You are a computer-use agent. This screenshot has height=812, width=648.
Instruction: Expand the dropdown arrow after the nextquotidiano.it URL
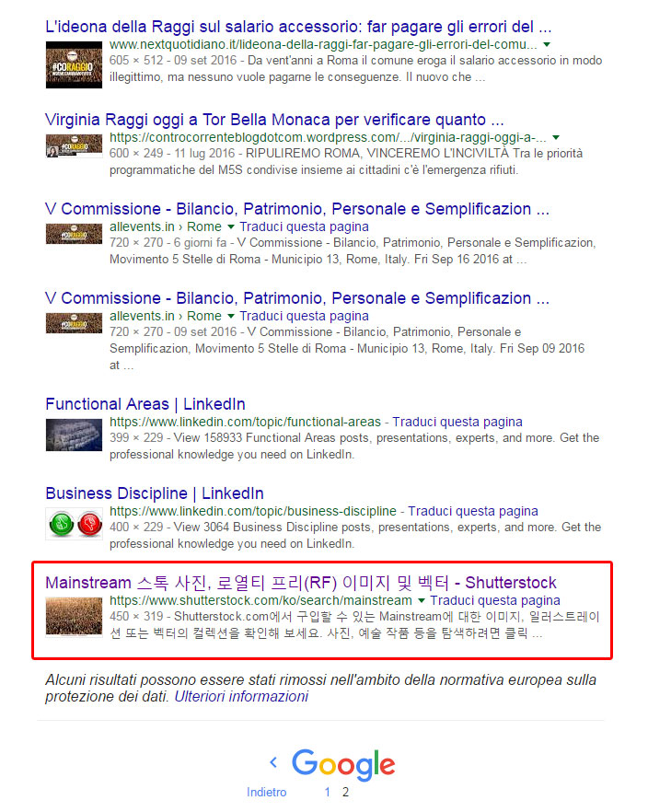[547, 44]
